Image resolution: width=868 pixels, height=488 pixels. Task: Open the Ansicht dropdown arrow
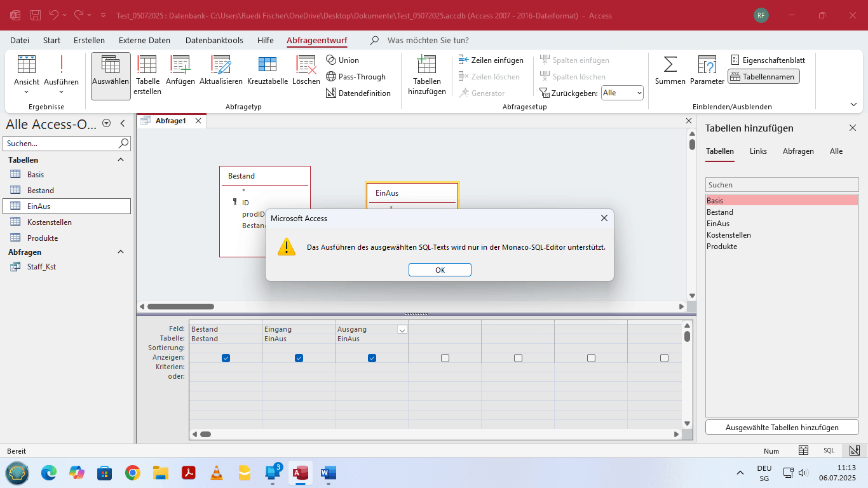[x=27, y=91]
